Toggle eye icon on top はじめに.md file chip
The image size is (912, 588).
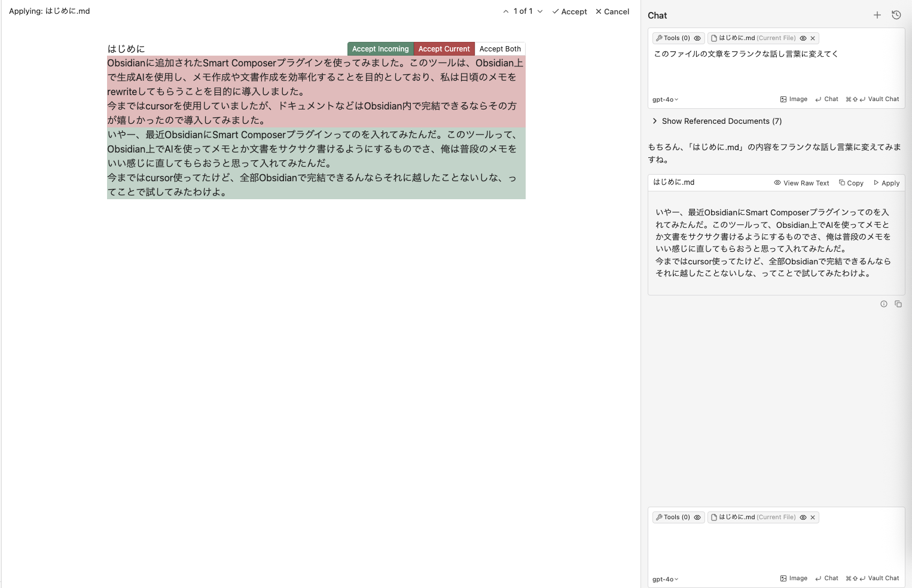803,38
